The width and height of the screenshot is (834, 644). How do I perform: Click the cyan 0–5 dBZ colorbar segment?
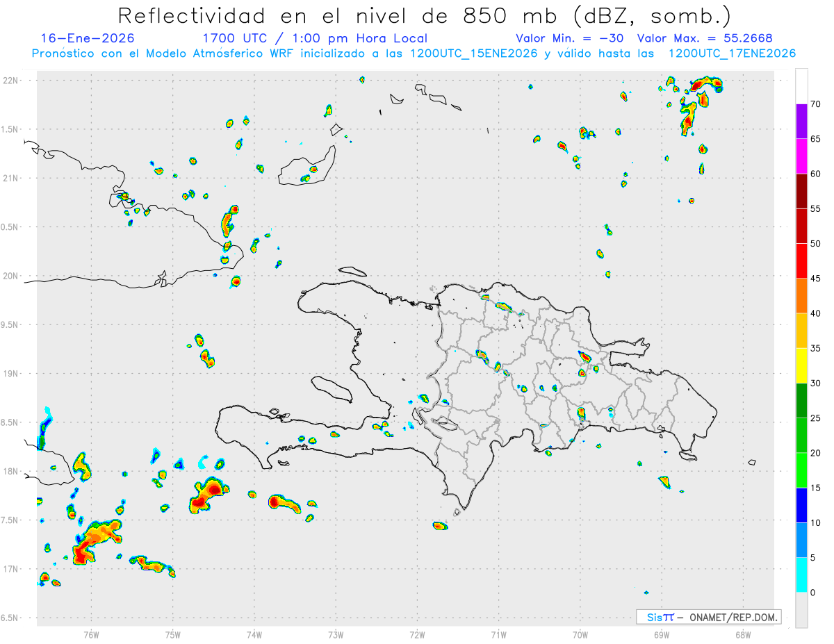pos(801,575)
